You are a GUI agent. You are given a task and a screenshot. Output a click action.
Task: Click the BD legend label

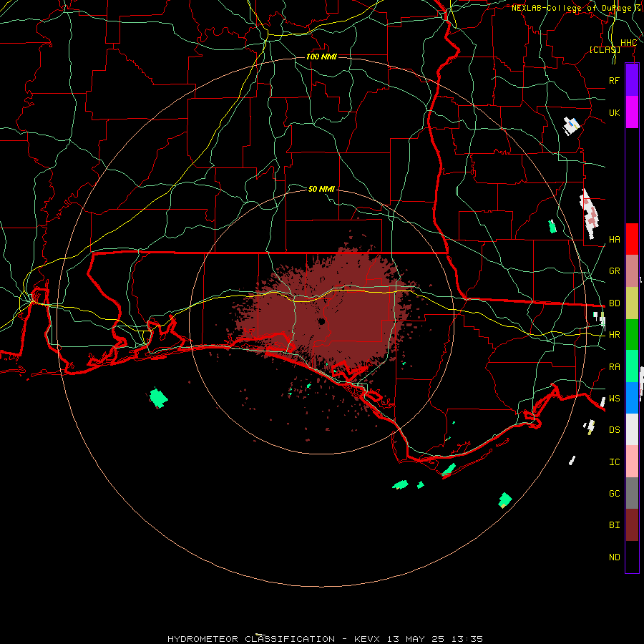[614, 303]
